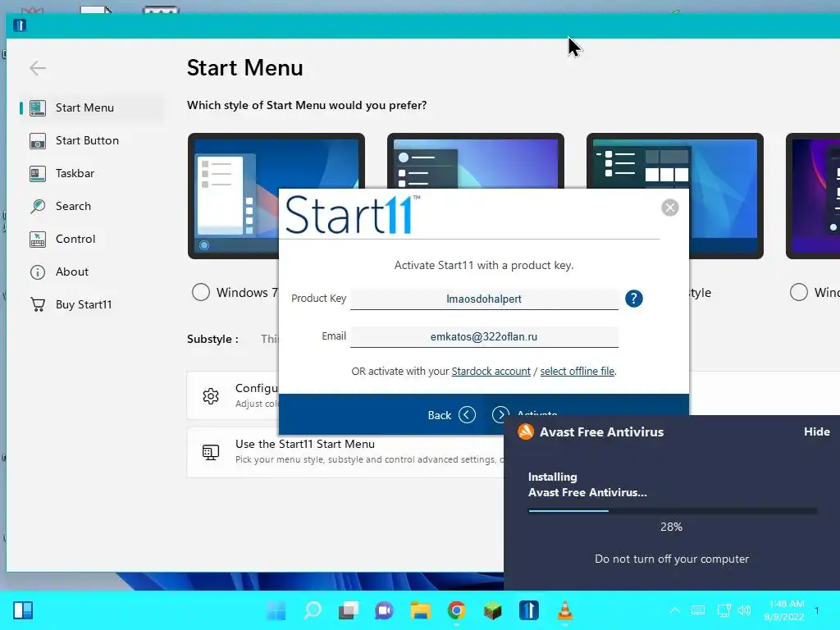Open the Start Button sidebar section
840x630 pixels.
click(92, 140)
